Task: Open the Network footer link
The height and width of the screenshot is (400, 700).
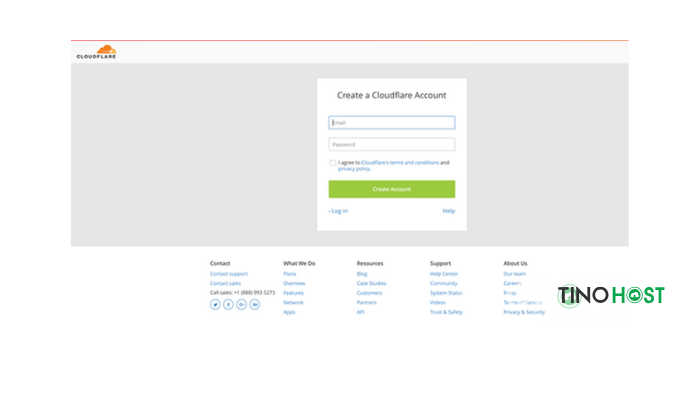Action: 293,302
